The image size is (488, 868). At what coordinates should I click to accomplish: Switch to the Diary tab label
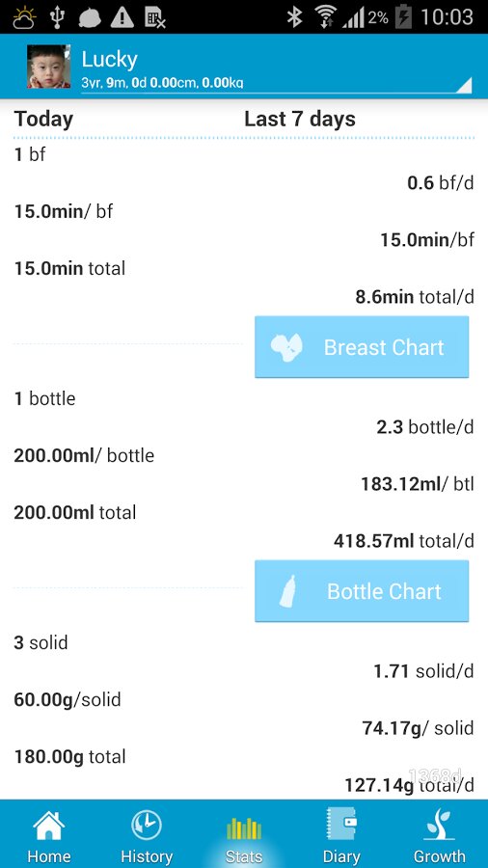(x=341, y=855)
